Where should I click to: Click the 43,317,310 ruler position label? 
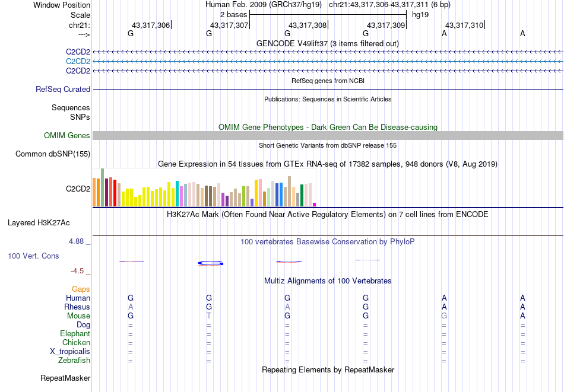464,25
